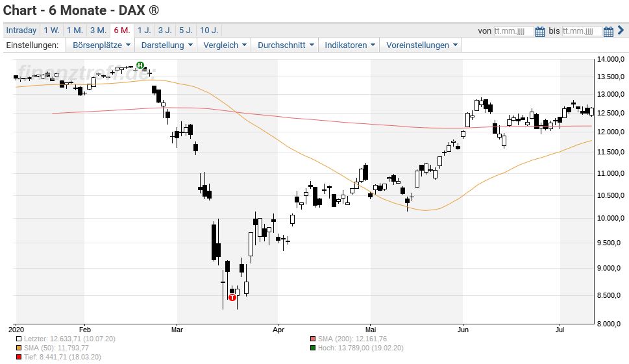Open the 'von' date calendar picker icon
This screenshot has height=364, width=629.
pos(540,31)
